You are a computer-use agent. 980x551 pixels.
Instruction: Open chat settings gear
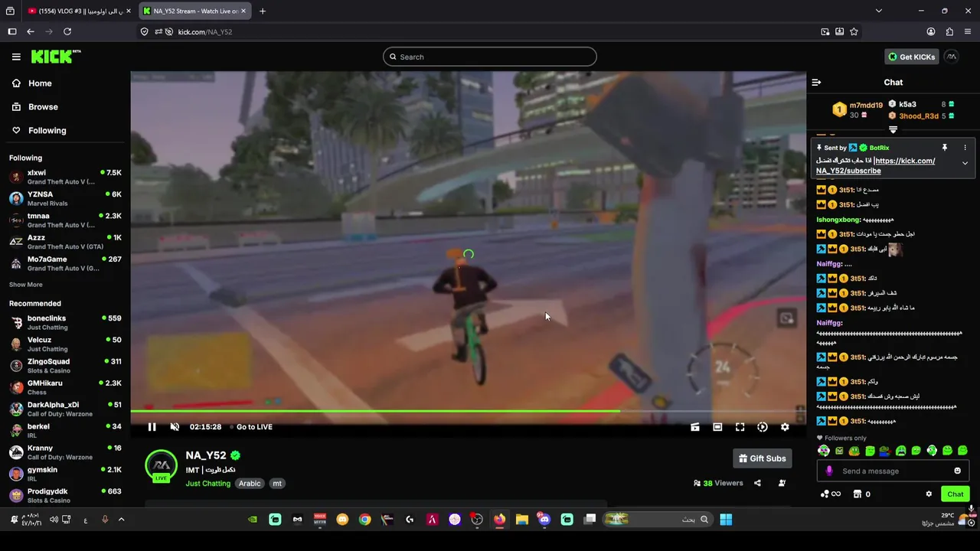click(x=929, y=494)
